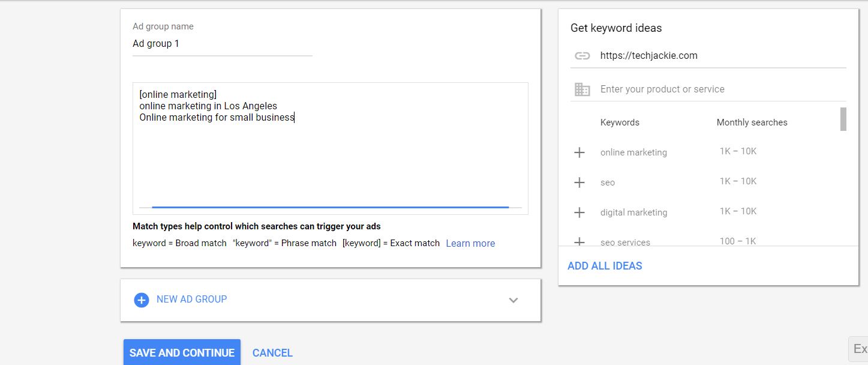Add the 'digital marketing' keyword idea
Image resolution: width=868 pixels, height=365 pixels.
579,213
